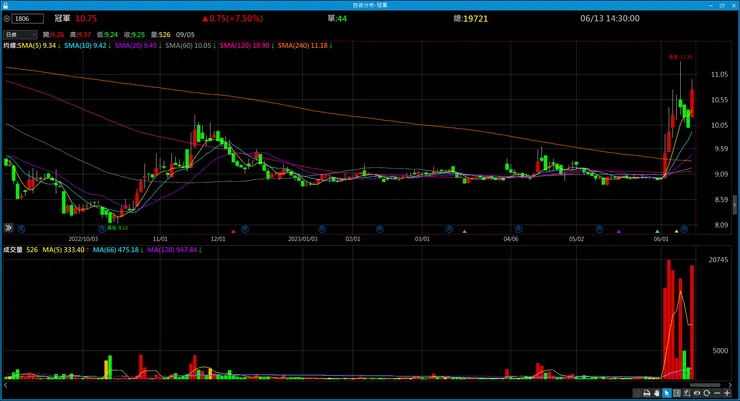The width and height of the screenshot is (740, 401).
Task: Select the hand pan tool
Action: 657,393
